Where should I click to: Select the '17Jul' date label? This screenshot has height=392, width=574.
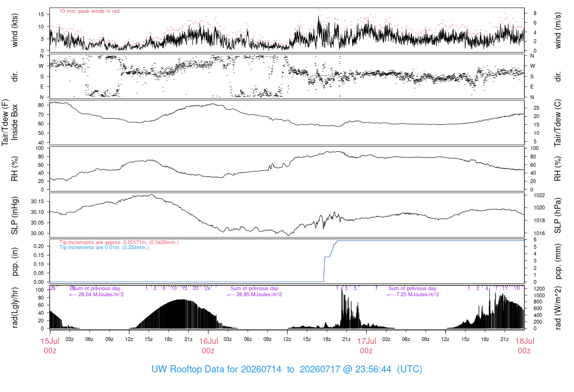[367, 341]
